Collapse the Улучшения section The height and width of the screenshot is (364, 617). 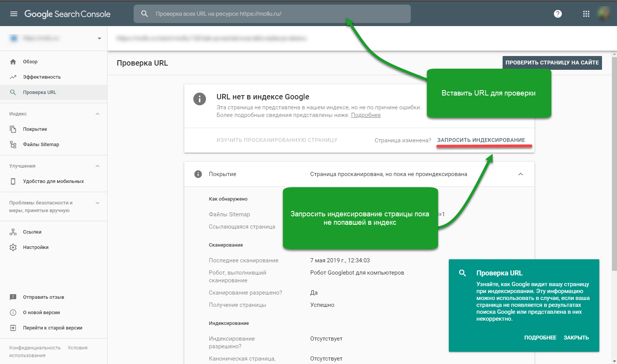[x=98, y=166]
